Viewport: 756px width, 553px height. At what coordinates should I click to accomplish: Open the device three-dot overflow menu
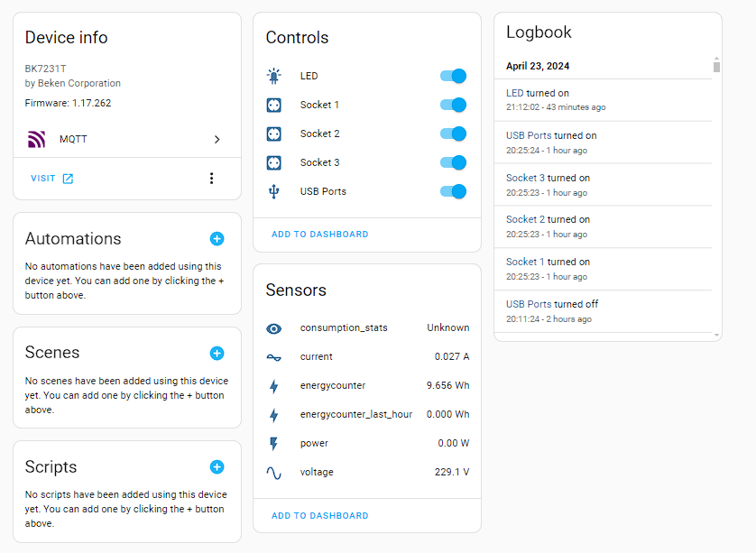click(212, 179)
